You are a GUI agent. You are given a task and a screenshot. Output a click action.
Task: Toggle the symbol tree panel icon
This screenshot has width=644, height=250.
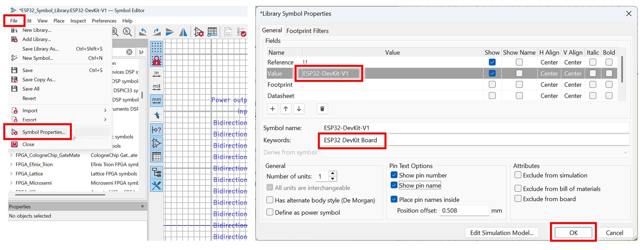157,172
